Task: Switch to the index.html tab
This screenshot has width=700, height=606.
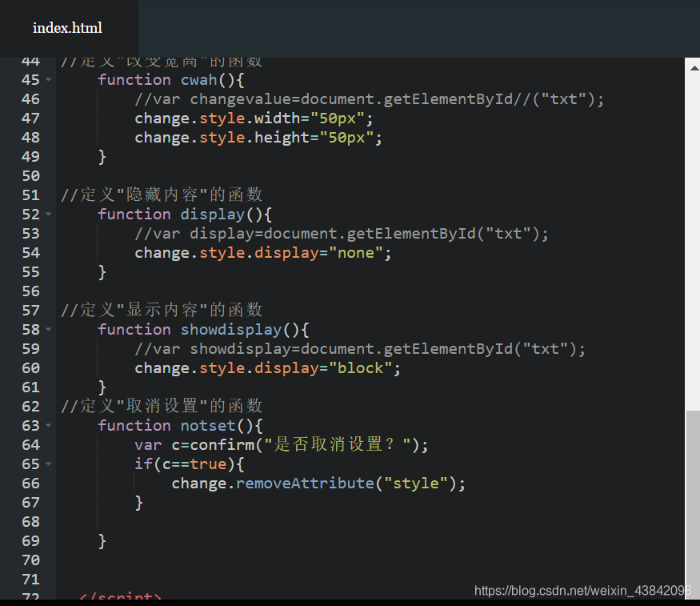Action: [67, 28]
